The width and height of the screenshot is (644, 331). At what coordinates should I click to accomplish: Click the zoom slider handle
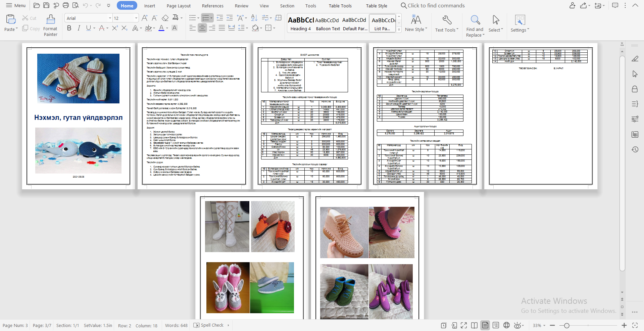(x=567, y=325)
